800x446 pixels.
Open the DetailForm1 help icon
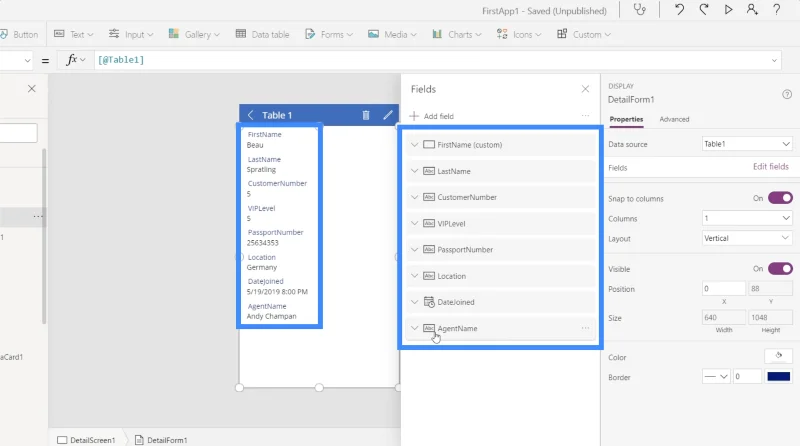pos(787,94)
